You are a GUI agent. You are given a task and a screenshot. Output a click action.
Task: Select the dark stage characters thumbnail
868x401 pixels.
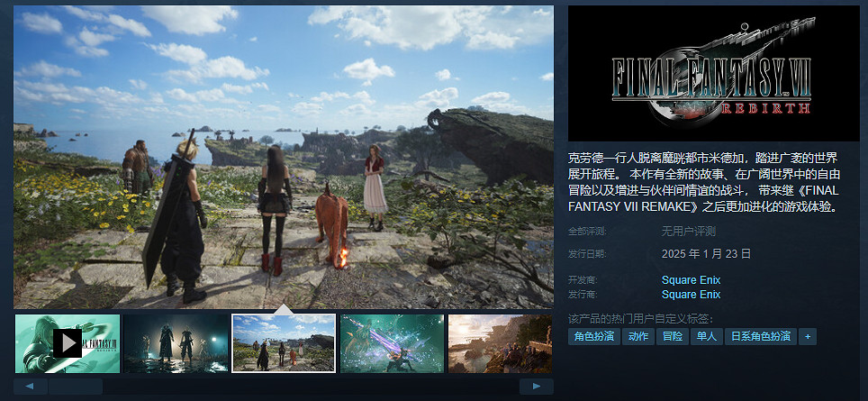tap(176, 343)
